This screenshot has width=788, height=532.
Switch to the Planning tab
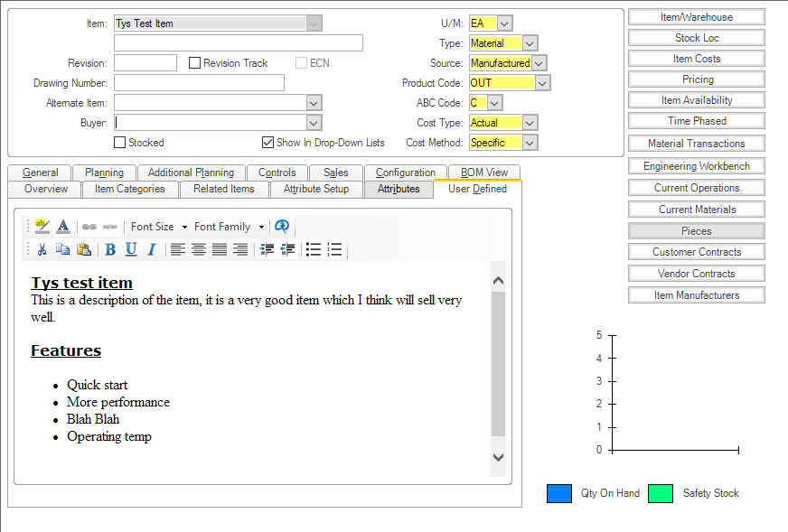pos(104,173)
